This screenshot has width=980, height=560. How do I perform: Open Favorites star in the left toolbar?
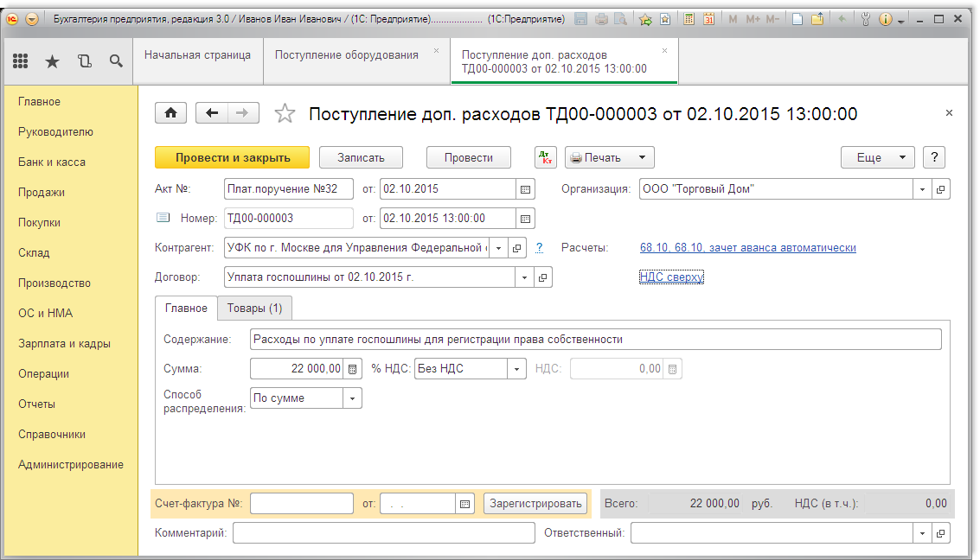52,60
